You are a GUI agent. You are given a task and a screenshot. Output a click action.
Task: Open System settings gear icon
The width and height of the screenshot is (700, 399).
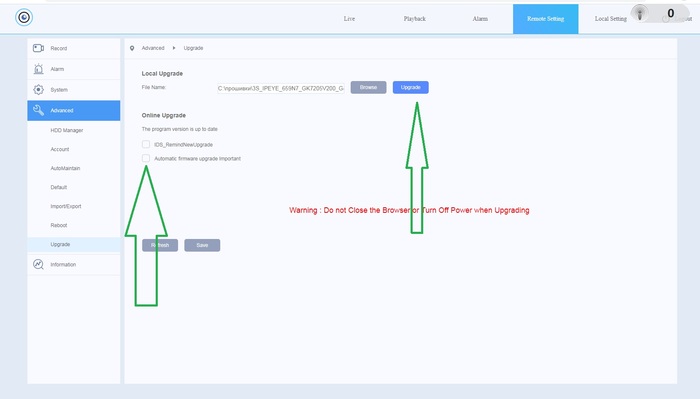click(x=38, y=90)
